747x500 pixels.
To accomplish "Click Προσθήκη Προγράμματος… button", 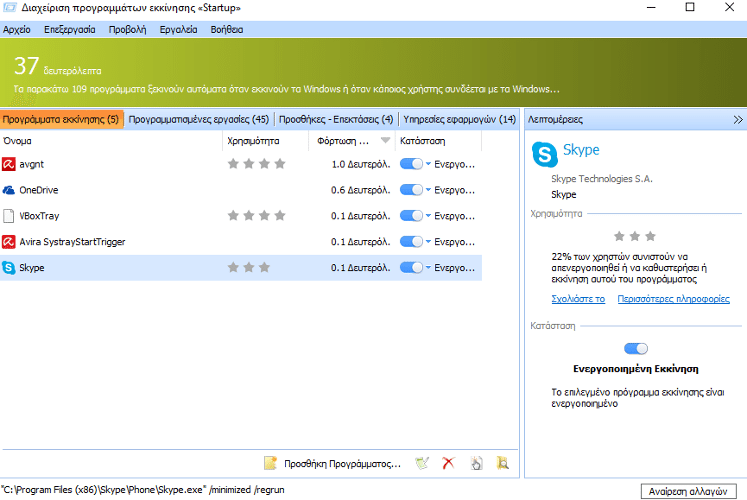I will [x=343, y=463].
